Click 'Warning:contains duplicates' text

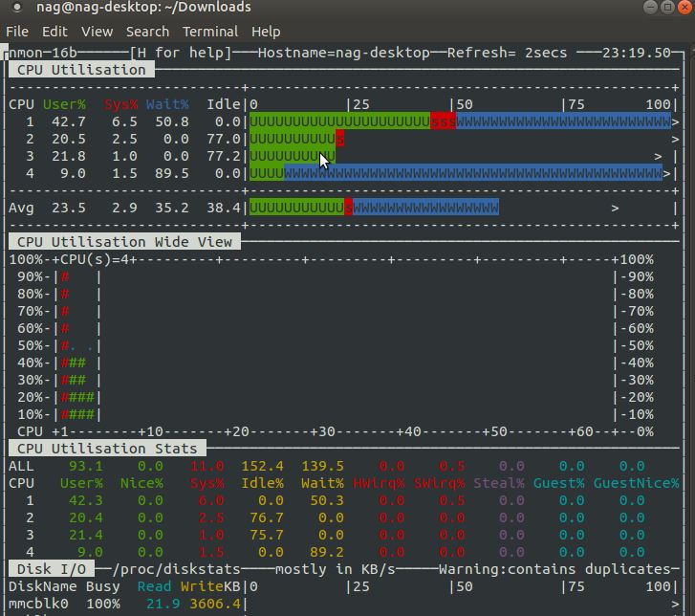pos(554,569)
